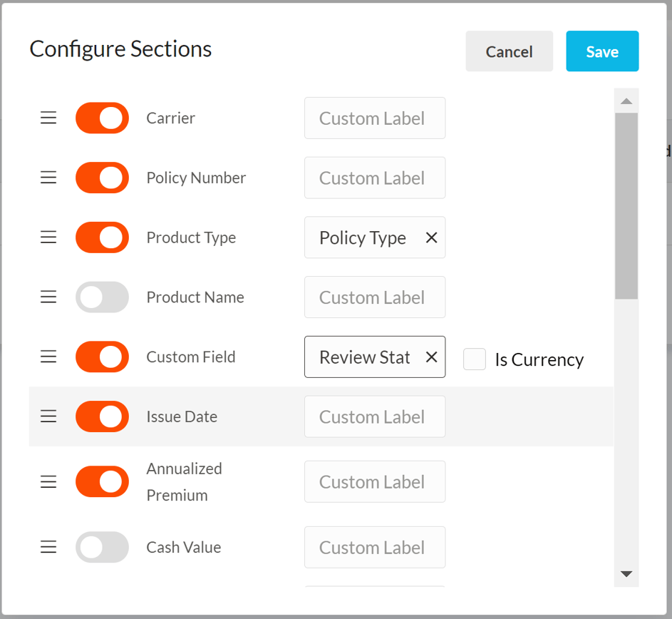Click the drag handle next to Policy Number
672x619 pixels.
click(48, 178)
